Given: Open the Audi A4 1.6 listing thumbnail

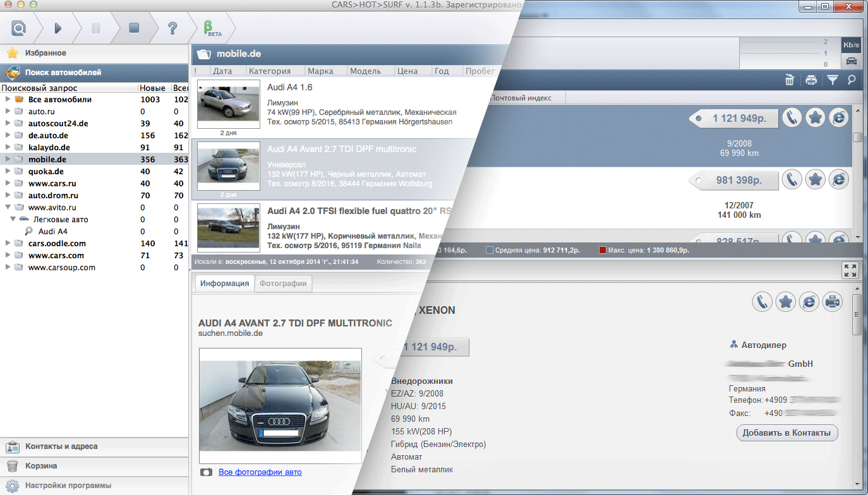Looking at the screenshot, I should click(228, 104).
